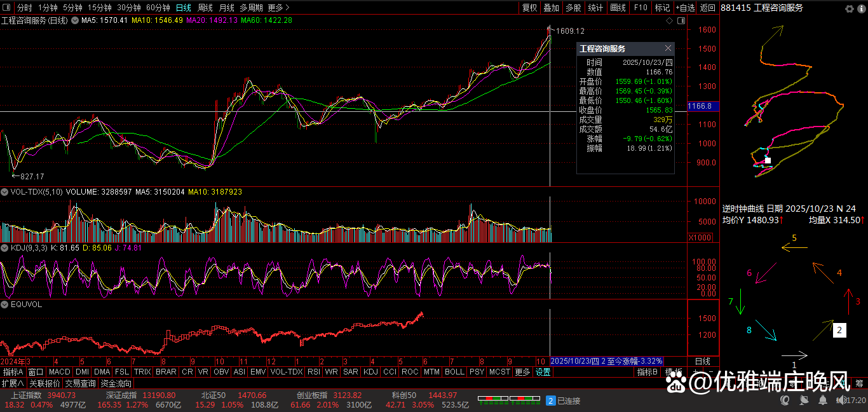The height and width of the screenshot is (412, 868).
Task: Expand indicator dropdown beside 工程咨询服务(日线)
Action: coord(75,20)
